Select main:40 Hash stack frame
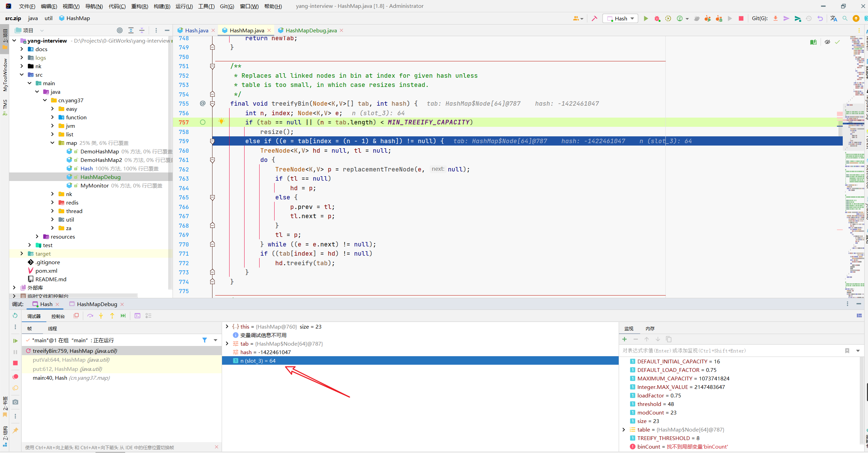This screenshot has height=453, width=868. tap(122, 378)
